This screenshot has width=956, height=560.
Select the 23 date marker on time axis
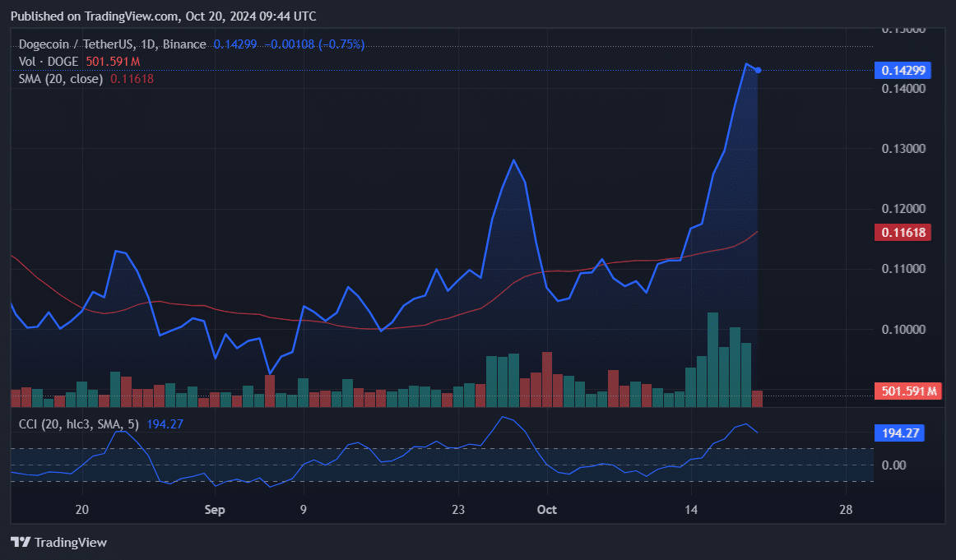[458, 510]
